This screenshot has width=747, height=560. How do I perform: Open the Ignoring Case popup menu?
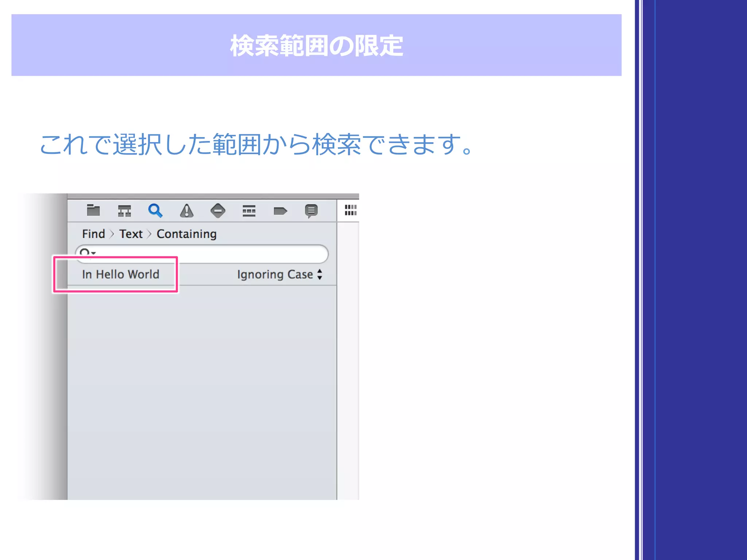click(x=275, y=274)
